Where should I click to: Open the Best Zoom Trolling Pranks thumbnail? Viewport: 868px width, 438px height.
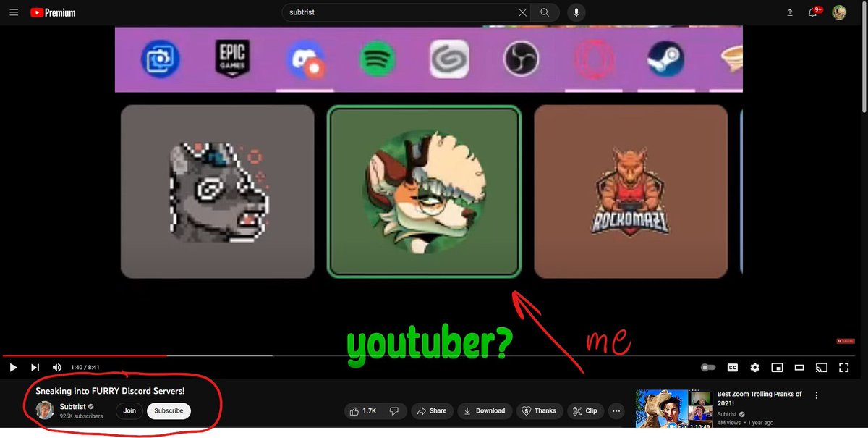pos(673,409)
